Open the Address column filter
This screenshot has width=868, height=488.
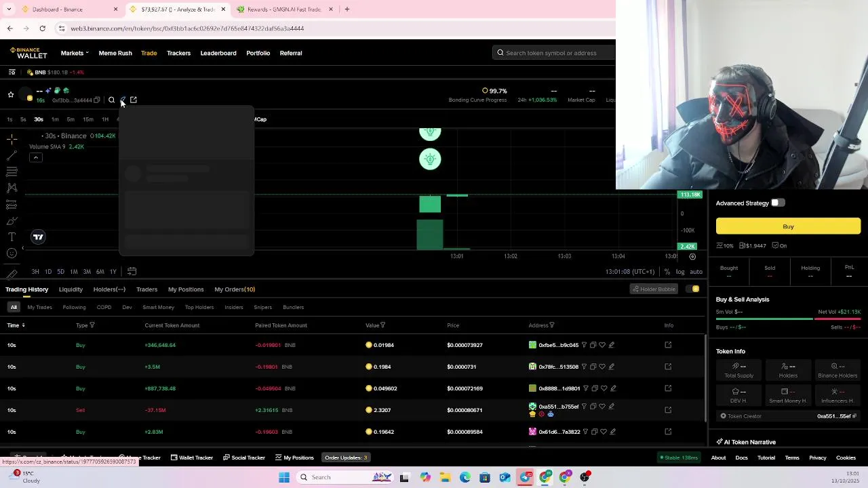[x=552, y=325]
